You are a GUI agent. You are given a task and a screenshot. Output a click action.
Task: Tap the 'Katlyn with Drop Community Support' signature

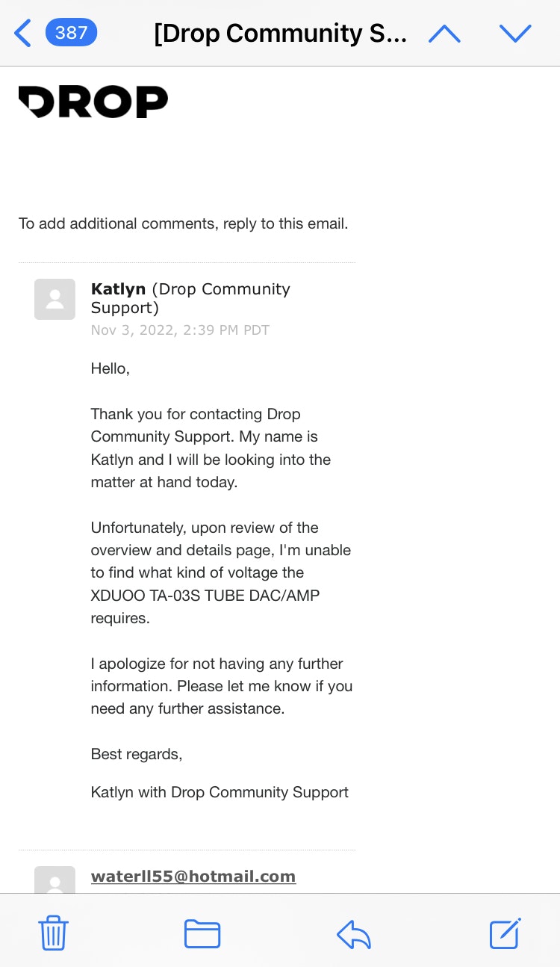(220, 792)
